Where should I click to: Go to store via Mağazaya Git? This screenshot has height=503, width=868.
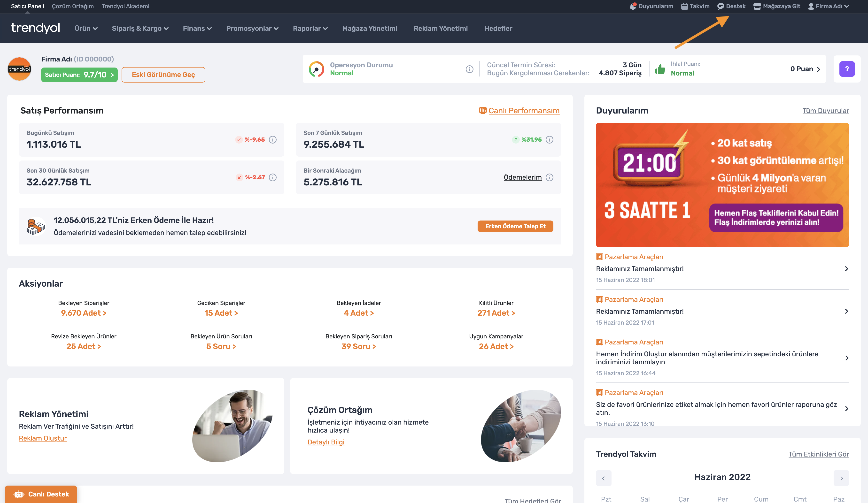777,6
